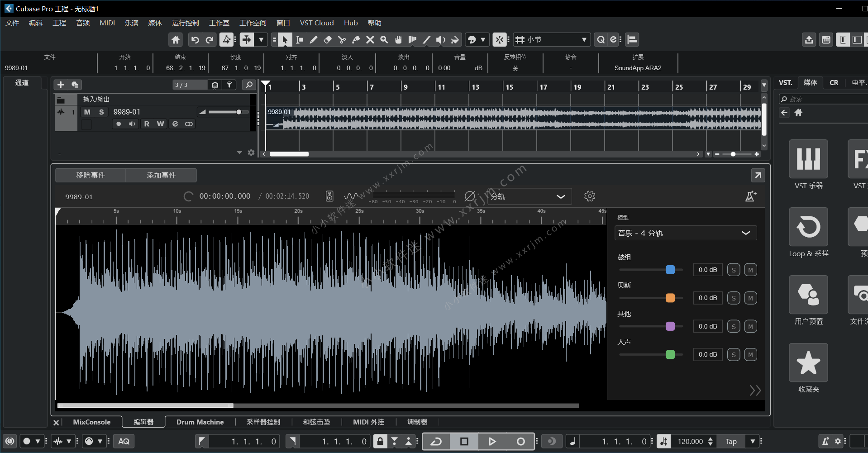Mute the 其他 stem

pyautogui.click(x=750, y=327)
